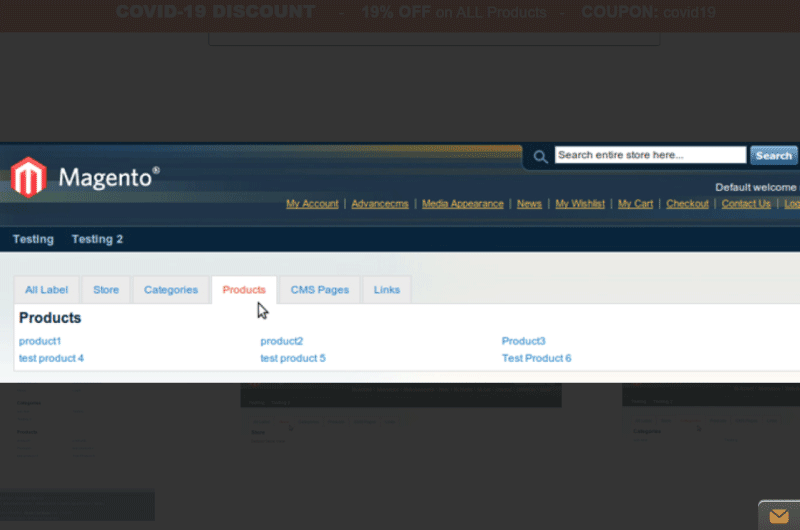Switch to the Store tab
The width and height of the screenshot is (800, 530).
pos(106,290)
